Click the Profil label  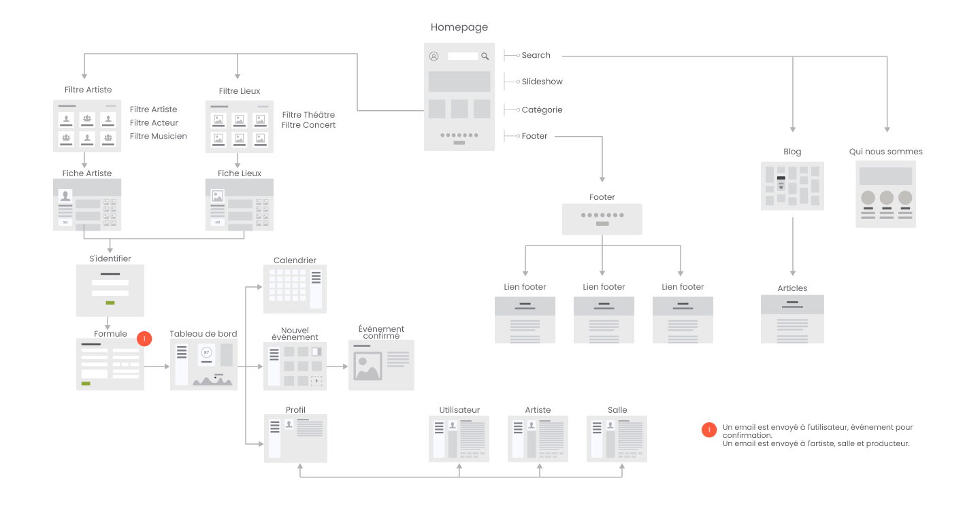click(x=295, y=410)
